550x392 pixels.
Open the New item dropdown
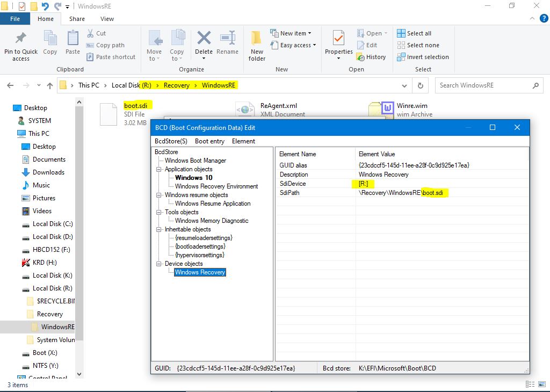tap(293, 33)
